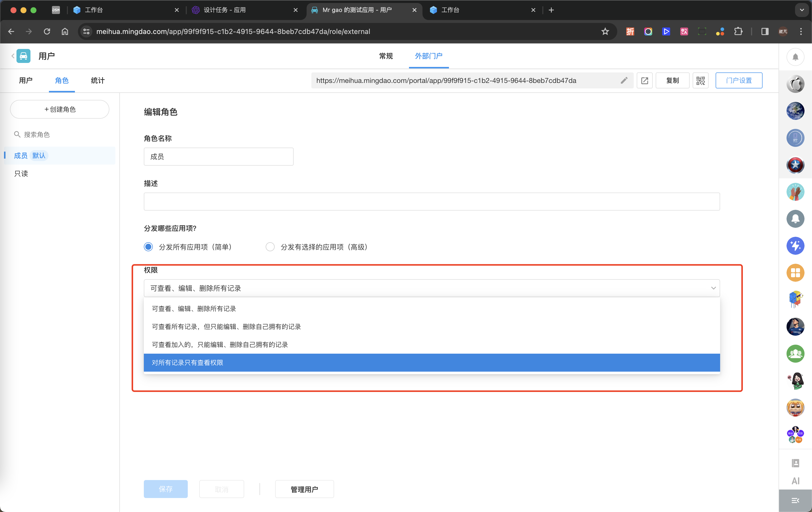The height and width of the screenshot is (512, 812).
Task: Collapse the right sidebar with the bottom icon
Action: point(795,501)
